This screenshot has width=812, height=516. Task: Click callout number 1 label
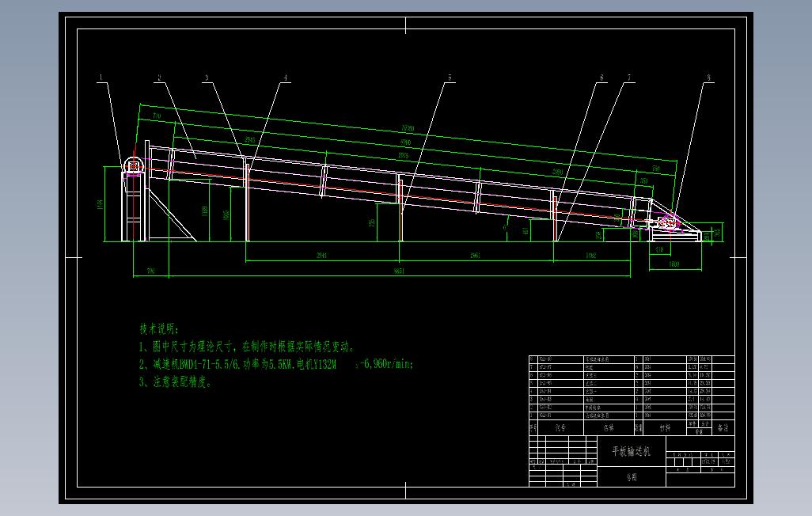[101, 78]
